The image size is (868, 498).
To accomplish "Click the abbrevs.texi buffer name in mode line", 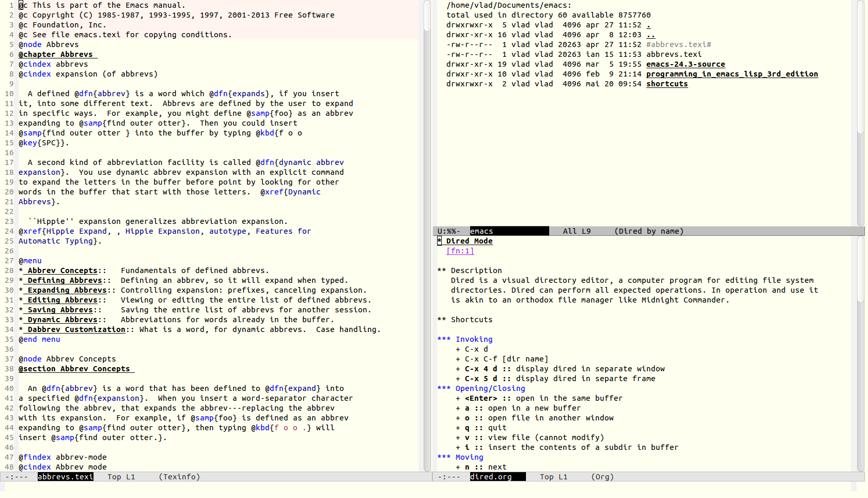I will (x=66, y=477).
